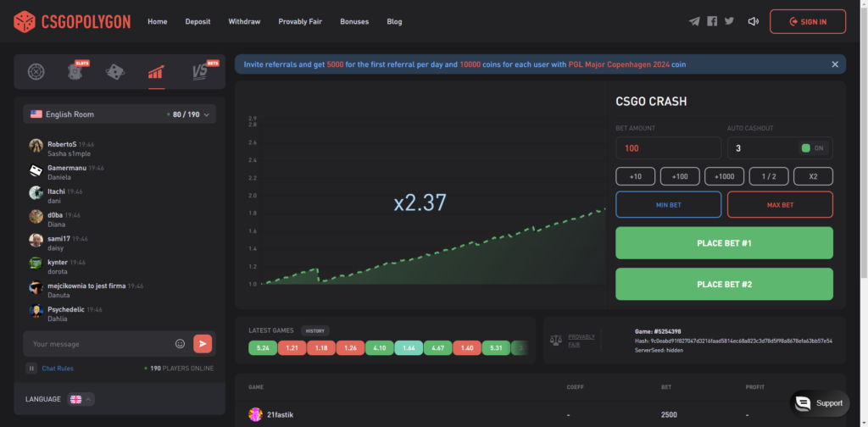
Task: Open Support chat widget
Action: coord(820,403)
